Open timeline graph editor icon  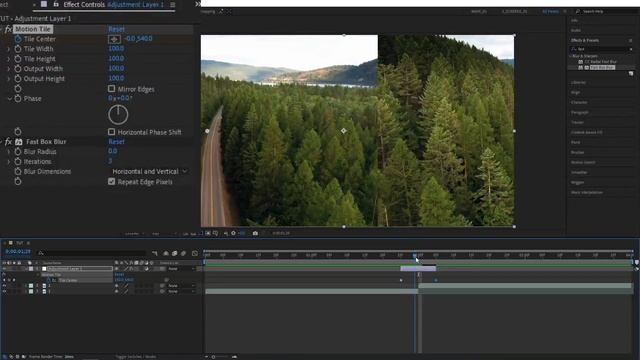point(195,253)
